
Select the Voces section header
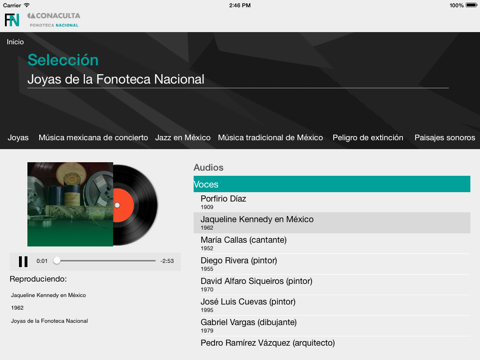pyautogui.click(x=332, y=184)
